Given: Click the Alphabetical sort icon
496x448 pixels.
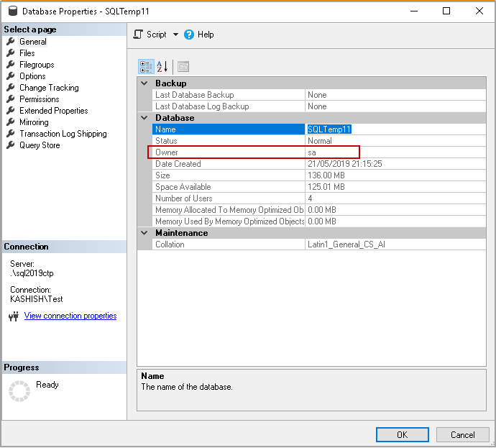Looking at the screenshot, I should pyautogui.click(x=162, y=67).
